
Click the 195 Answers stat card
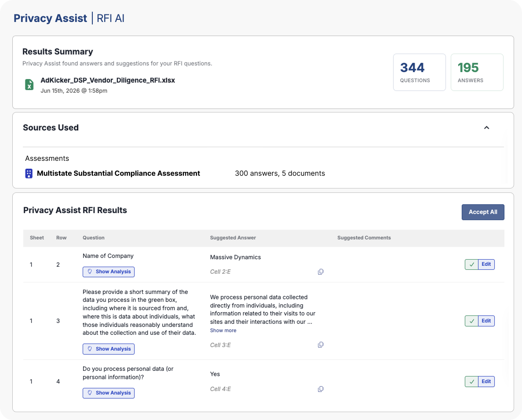[x=477, y=72]
